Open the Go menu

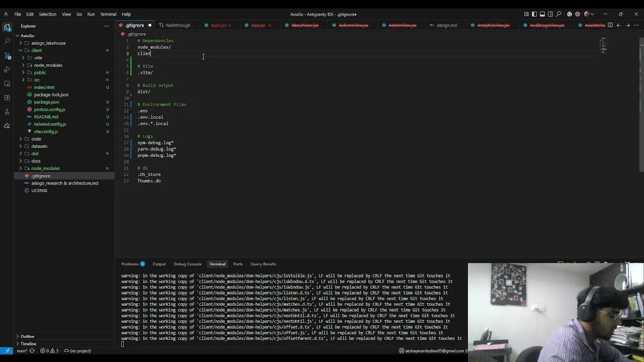click(x=79, y=14)
